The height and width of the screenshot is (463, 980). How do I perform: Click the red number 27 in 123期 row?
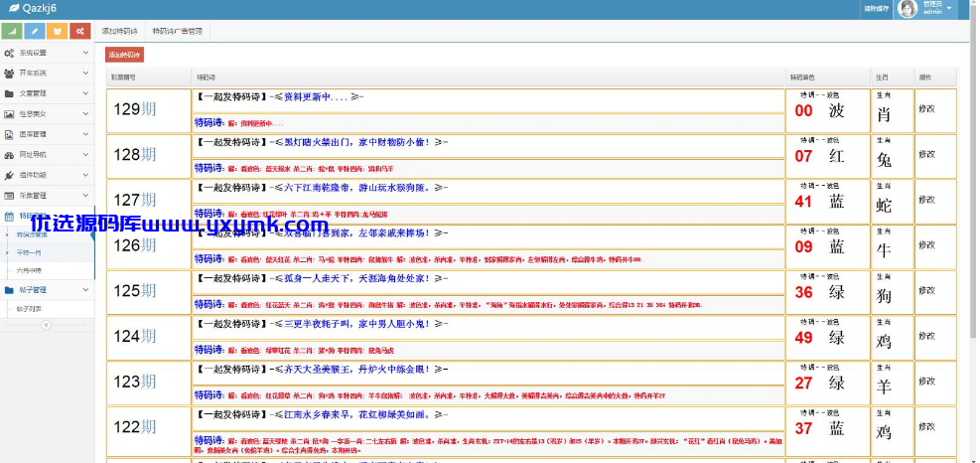[x=803, y=384]
